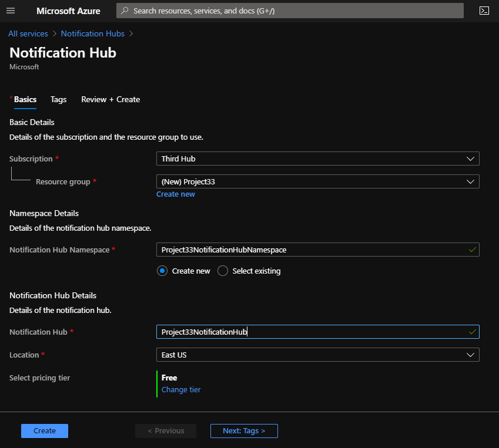Click Create new link under Resource group

pos(175,194)
